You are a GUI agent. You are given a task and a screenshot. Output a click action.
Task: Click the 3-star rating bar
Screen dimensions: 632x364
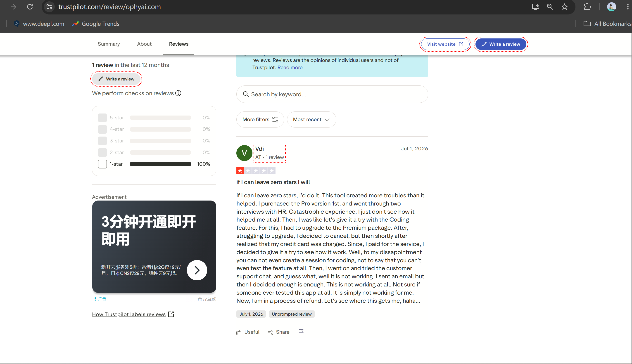pyautogui.click(x=160, y=141)
